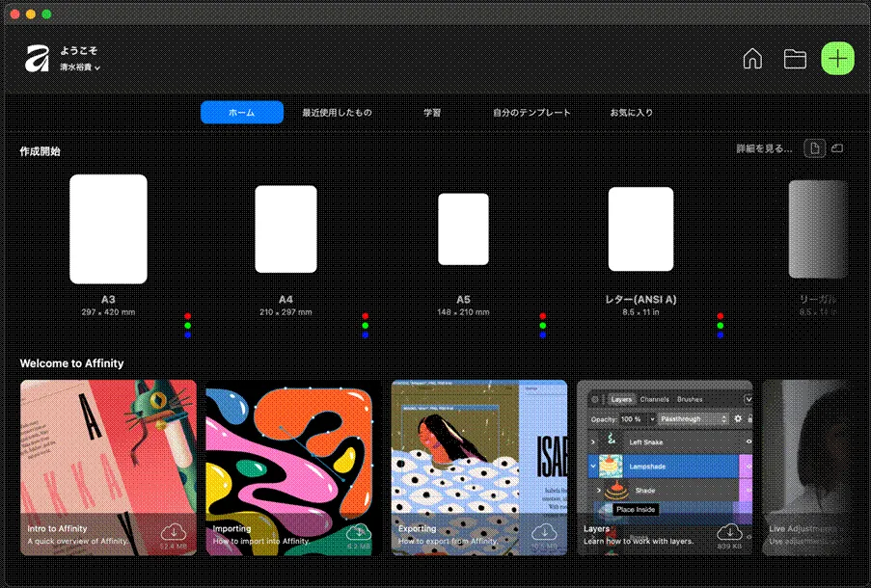
Task: Open the お気に入り tab
Action: [x=634, y=112]
